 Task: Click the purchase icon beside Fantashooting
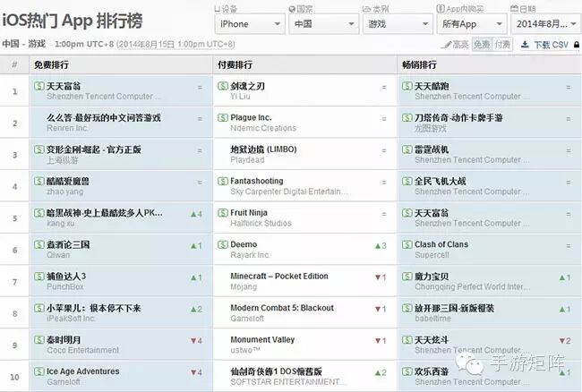(x=223, y=181)
